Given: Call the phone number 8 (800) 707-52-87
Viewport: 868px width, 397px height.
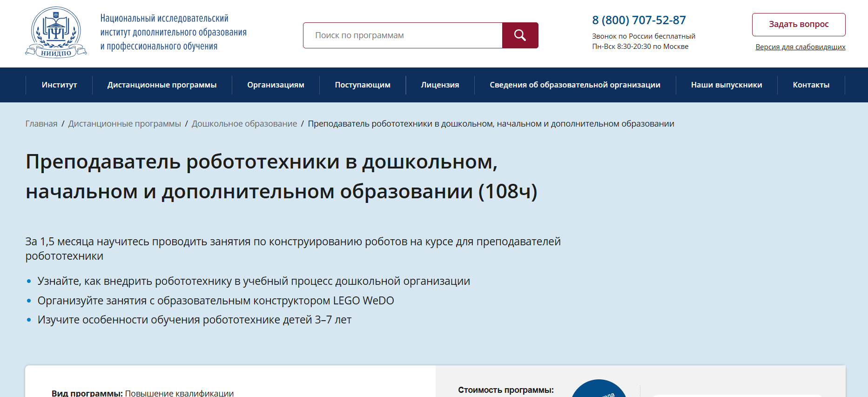Looking at the screenshot, I should click(x=639, y=20).
